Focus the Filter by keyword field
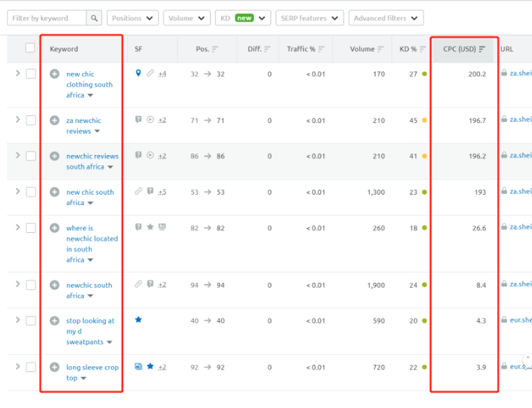 tap(47, 18)
